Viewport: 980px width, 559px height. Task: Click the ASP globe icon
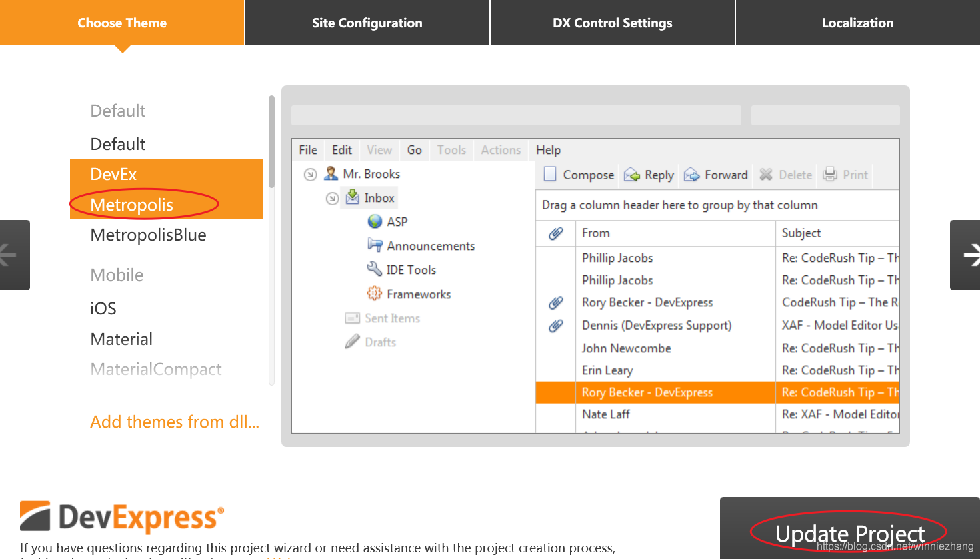pos(375,221)
